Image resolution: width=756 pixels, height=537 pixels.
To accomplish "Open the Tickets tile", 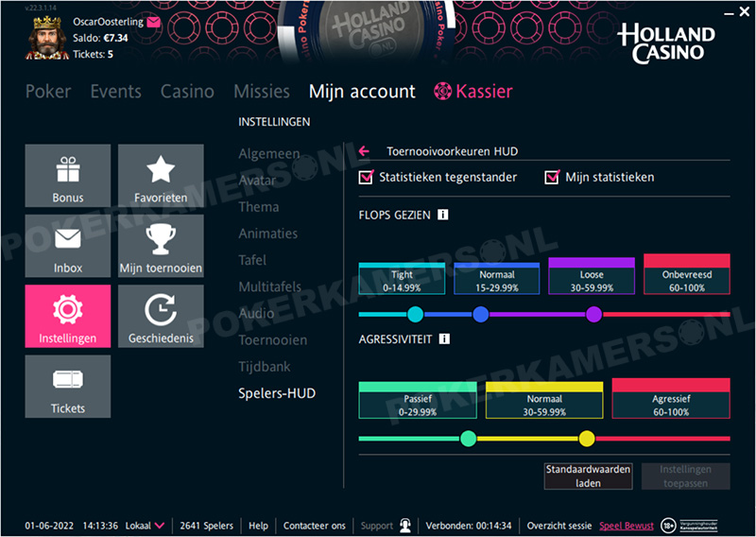I will tap(68, 387).
